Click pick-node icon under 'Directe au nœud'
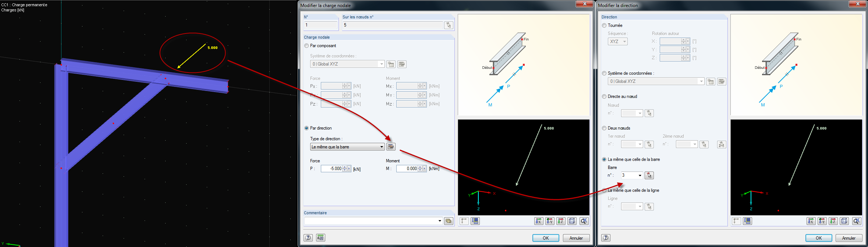Screen dimensions: 868x247 (649, 113)
